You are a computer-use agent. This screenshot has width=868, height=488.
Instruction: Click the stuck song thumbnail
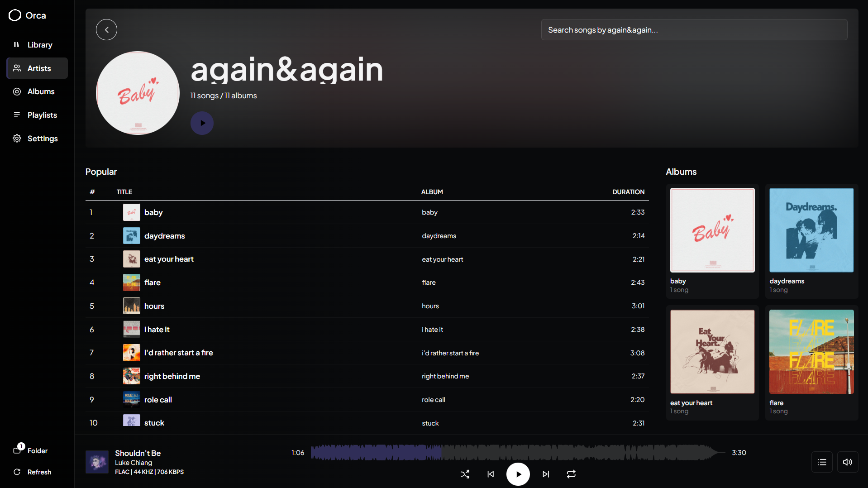click(x=132, y=421)
